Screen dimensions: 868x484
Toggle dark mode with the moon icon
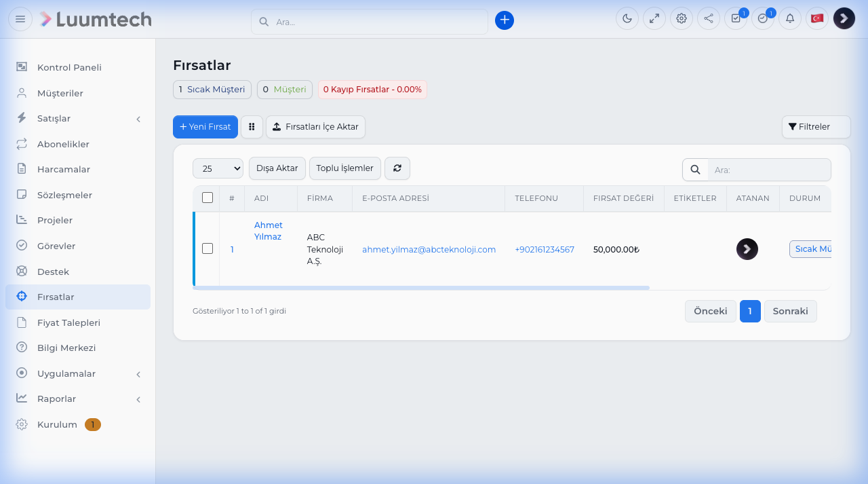click(627, 18)
